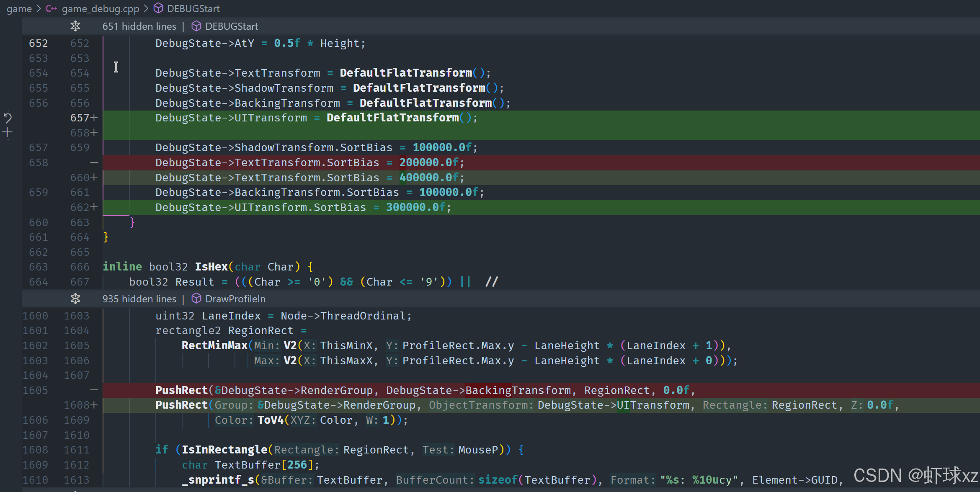Click the revert change arrow icon in left gutter
The image size is (980, 492).
point(8,118)
